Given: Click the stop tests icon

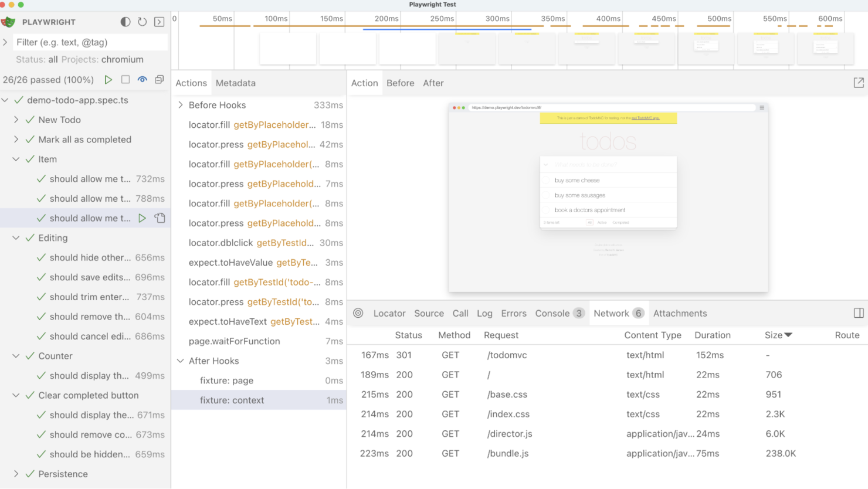Looking at the screenshot, I should coord(126,79).
